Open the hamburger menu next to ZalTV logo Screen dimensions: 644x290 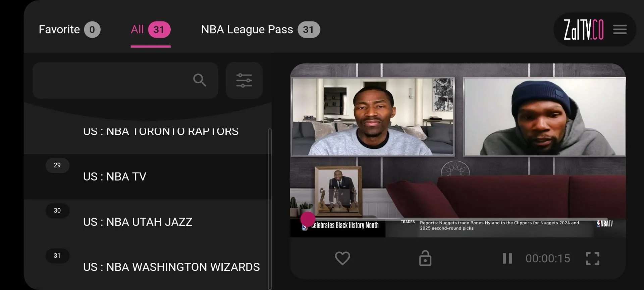pyautogui.click(x=620, y=30)
